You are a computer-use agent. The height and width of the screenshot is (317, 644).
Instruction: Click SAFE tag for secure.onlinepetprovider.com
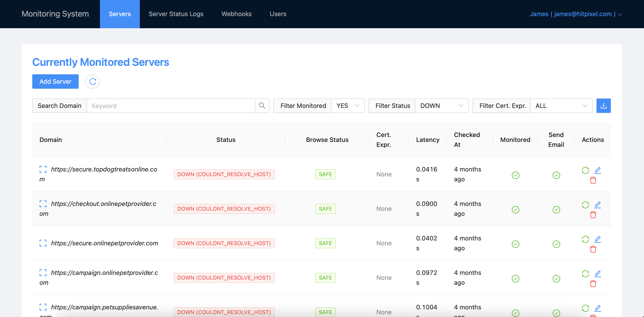[325, 243]
